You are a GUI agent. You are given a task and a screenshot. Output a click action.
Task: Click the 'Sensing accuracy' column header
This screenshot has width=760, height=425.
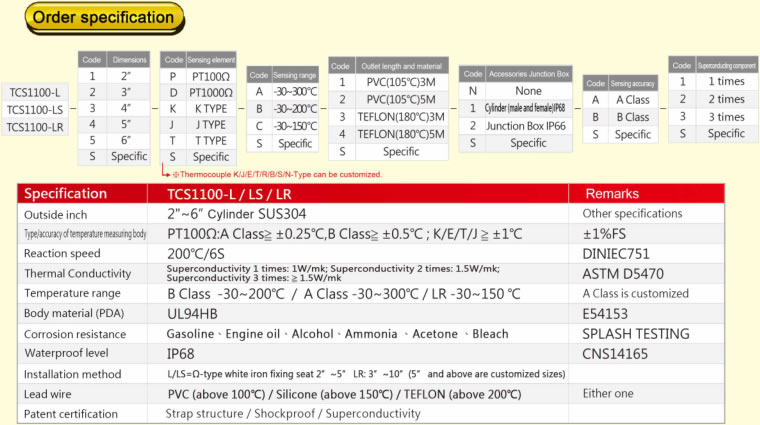tap(632, 83)
